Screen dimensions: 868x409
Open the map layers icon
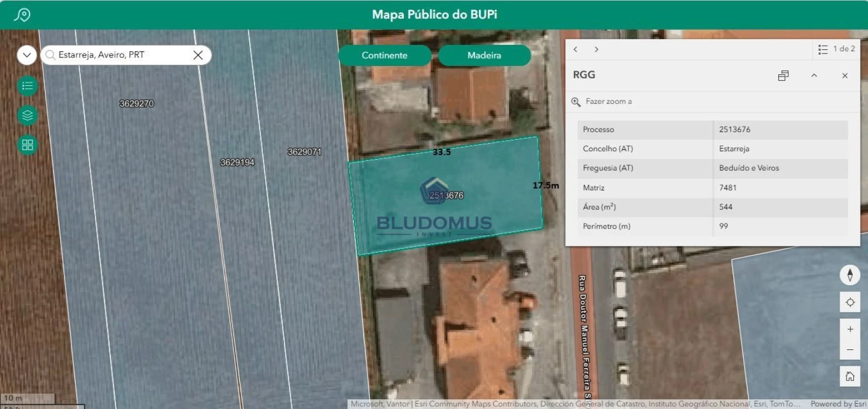click(27, 115)
